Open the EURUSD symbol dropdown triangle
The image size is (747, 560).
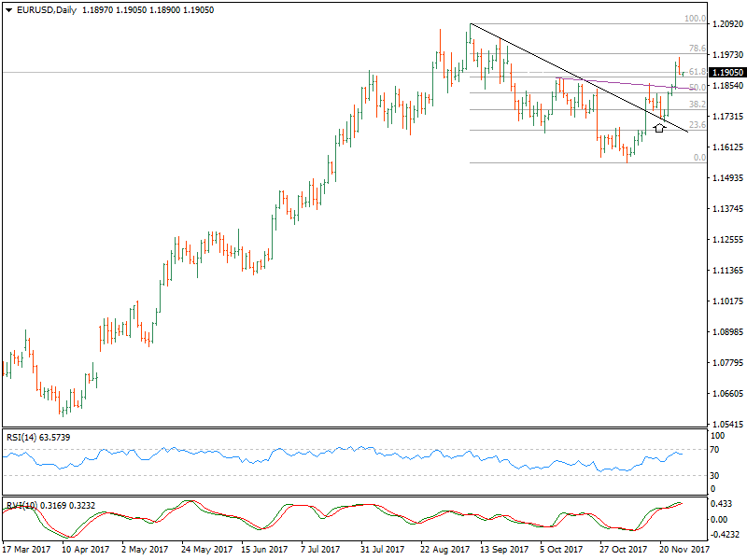coord(9,9)
